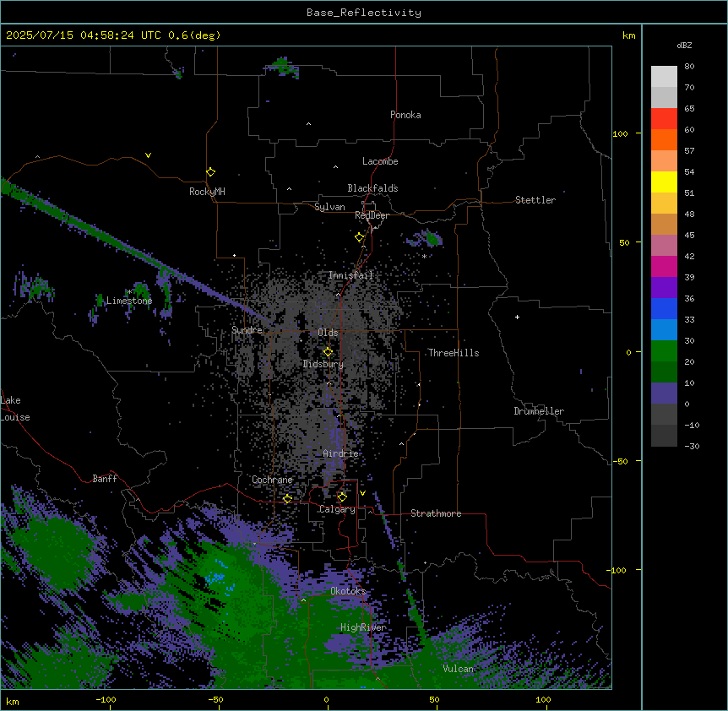Click the Blackfalds city label
728x711 pixels.
click(372, 188)
